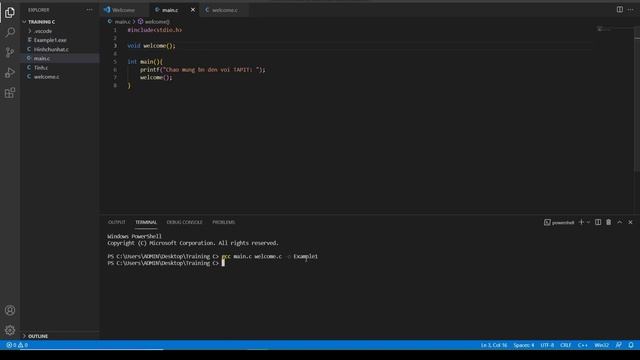Click the EXPLORER panel title
The height and width of the screenshot is (360, 640).
pyautogui.click(x=39, y=10)
